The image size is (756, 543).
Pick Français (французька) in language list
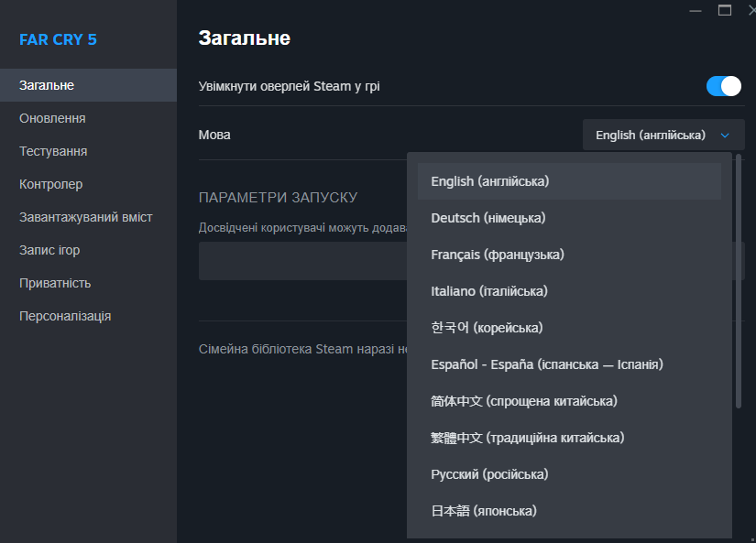coord(569,255)
